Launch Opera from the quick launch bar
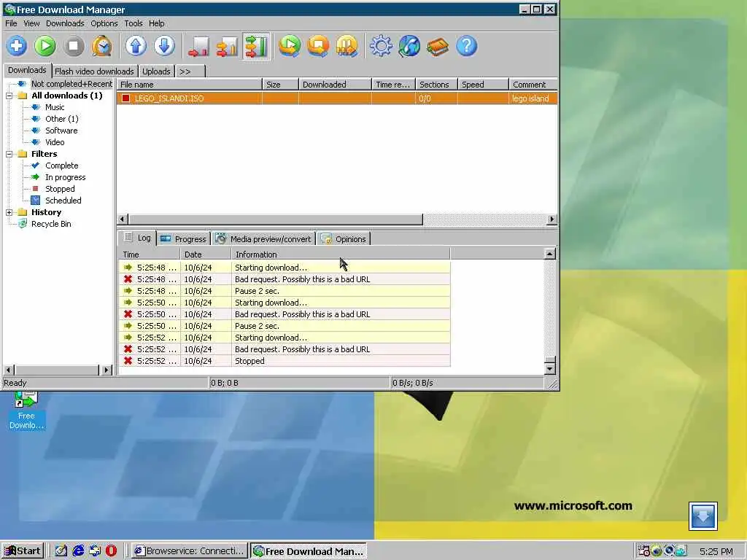747x560 pixels. click(111, 551)
